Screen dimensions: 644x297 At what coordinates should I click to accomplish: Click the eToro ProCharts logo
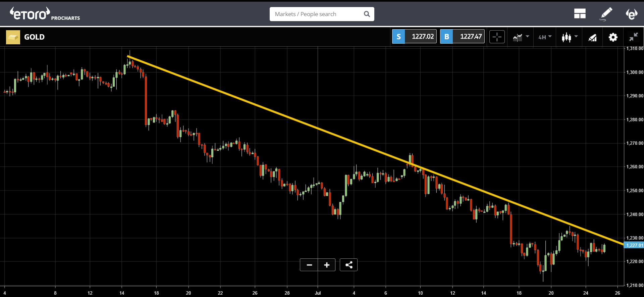[45, 14]
